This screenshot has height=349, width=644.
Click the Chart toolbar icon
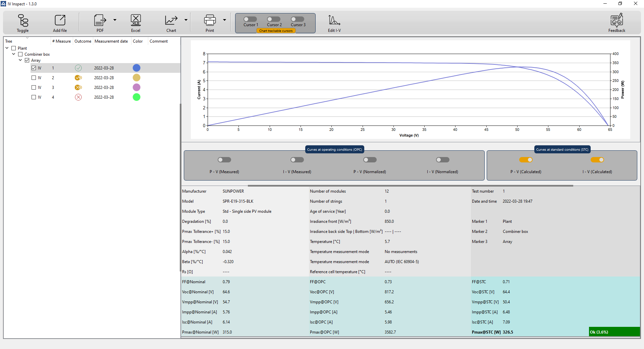(171, 21)
